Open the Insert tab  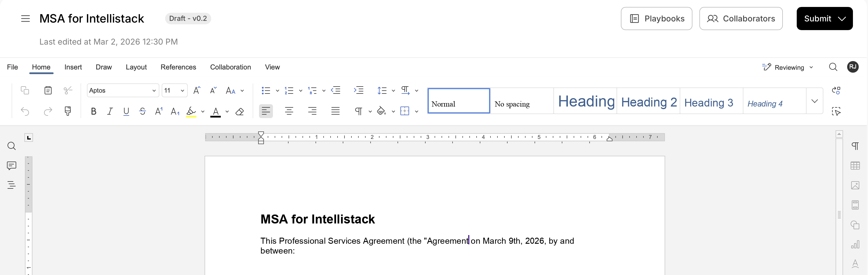pos(73,67)
